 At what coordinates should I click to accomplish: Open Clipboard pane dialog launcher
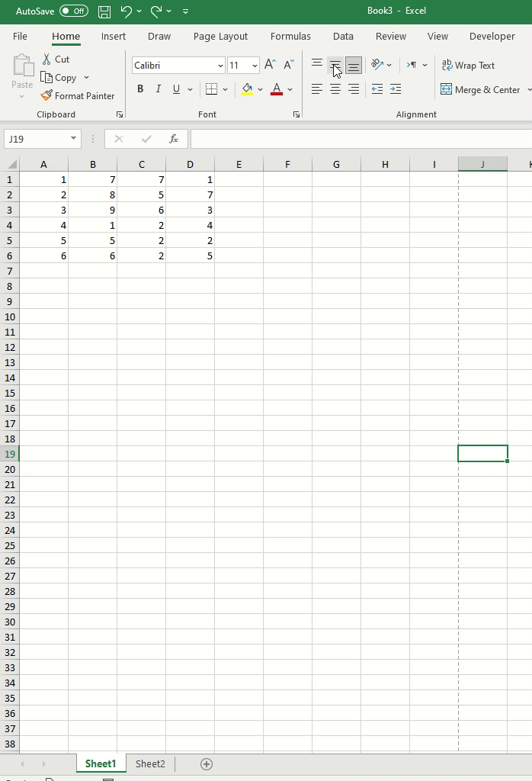(x=120, y=114)
